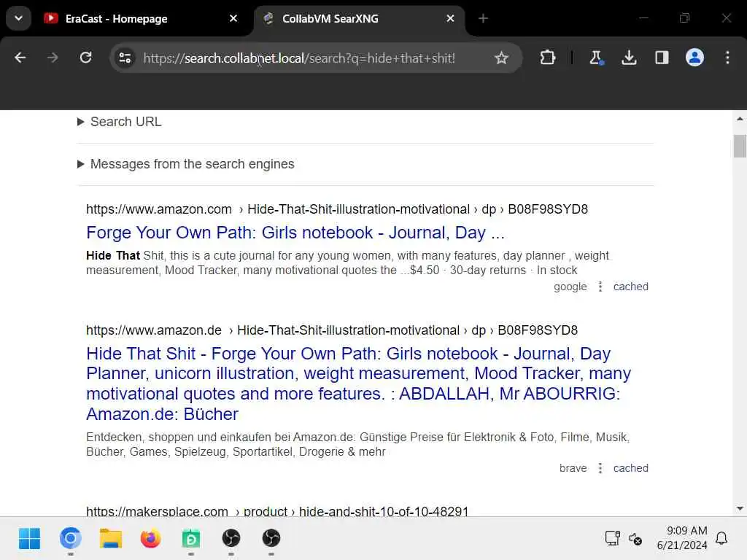This screenshot has width=747, height=560.
Task: Launch Firefox from the taskbar
Action: click(x=150, y=539)
